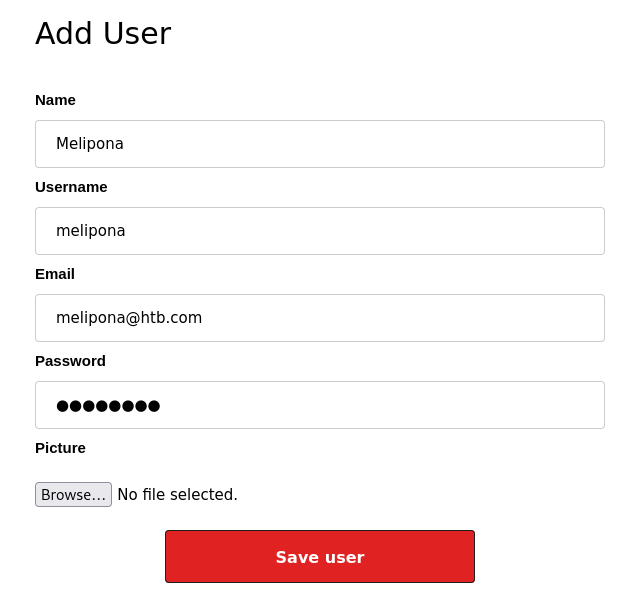Focus the Username input field
The image size is (639, 611).
coord(320,231)
